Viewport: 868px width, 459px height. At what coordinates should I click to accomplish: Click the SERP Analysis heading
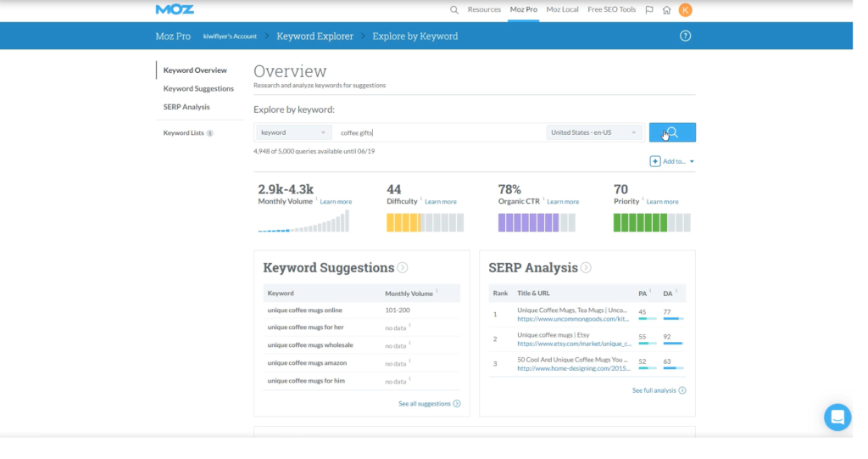(533, 268)
